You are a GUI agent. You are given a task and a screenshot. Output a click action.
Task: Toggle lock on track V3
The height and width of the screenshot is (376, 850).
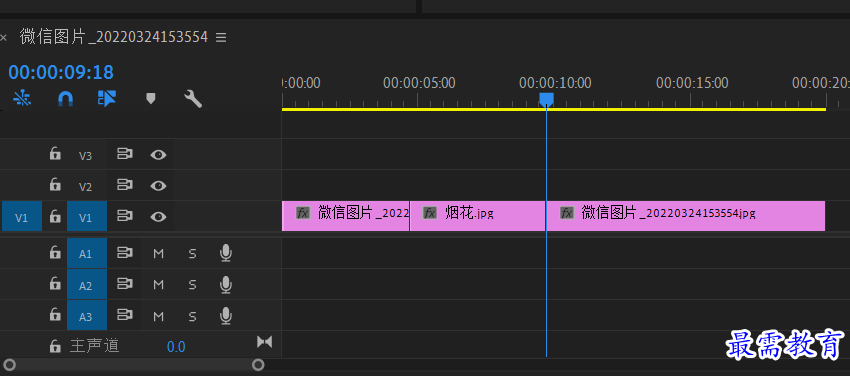pyautogui.click(x=55, y=154)
